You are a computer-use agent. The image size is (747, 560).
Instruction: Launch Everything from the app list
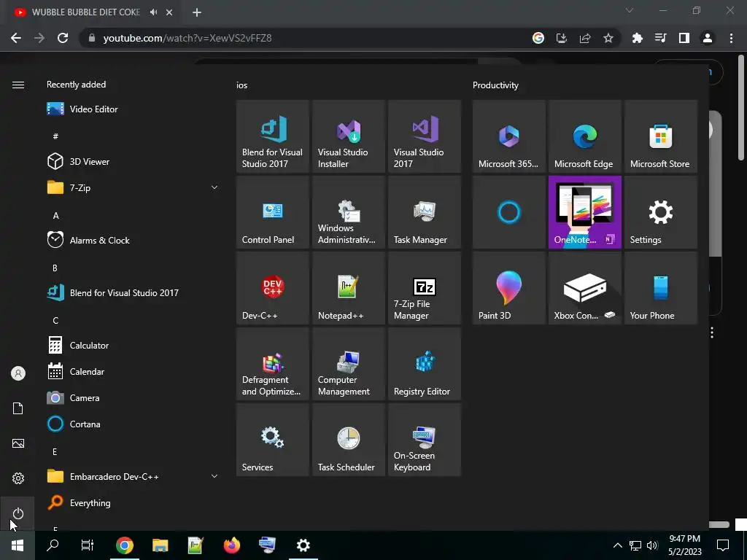click(133, 502)
